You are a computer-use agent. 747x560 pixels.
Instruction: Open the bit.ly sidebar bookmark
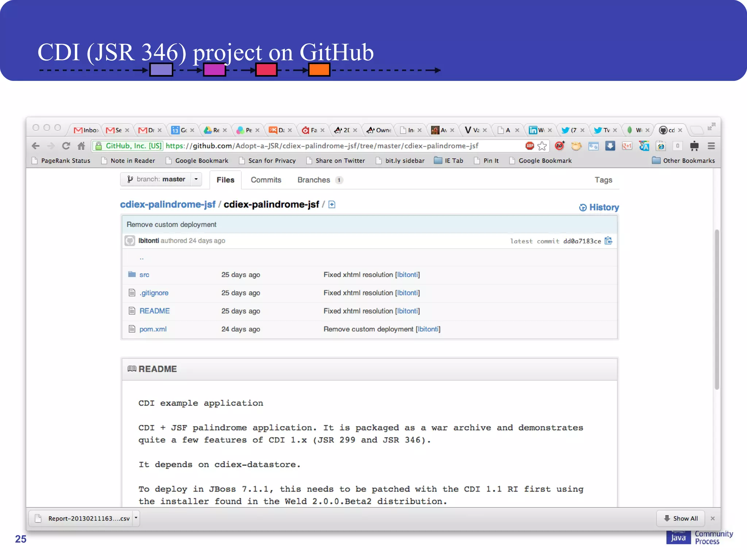(400, 160)
